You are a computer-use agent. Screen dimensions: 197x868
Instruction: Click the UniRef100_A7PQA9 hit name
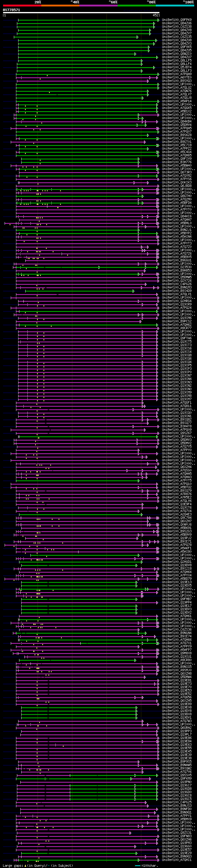177,74
